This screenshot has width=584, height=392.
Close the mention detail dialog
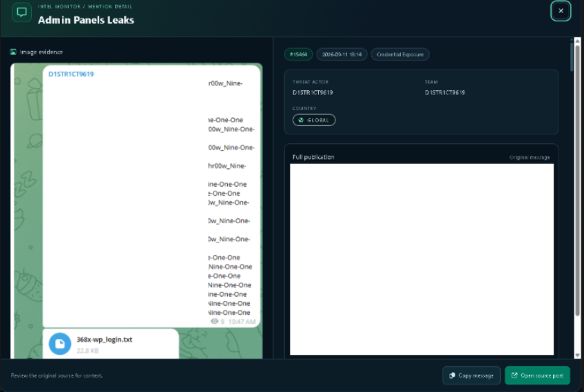[561, 11]
